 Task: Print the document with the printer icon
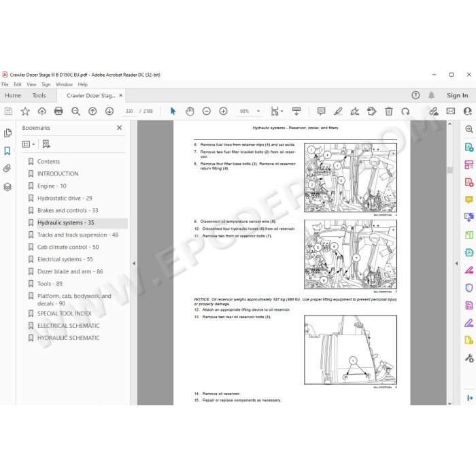pyautogui.click(x=58, y=112)
